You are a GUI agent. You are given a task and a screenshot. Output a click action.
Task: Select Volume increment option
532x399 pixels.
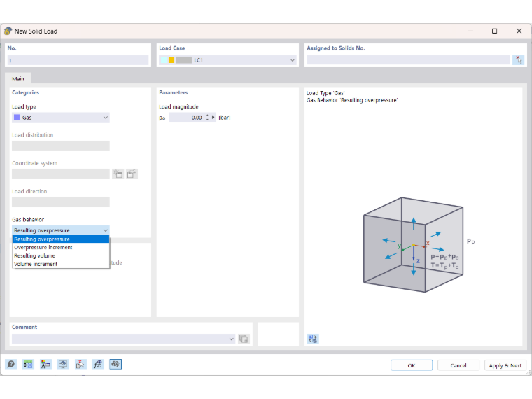point(61,264)
